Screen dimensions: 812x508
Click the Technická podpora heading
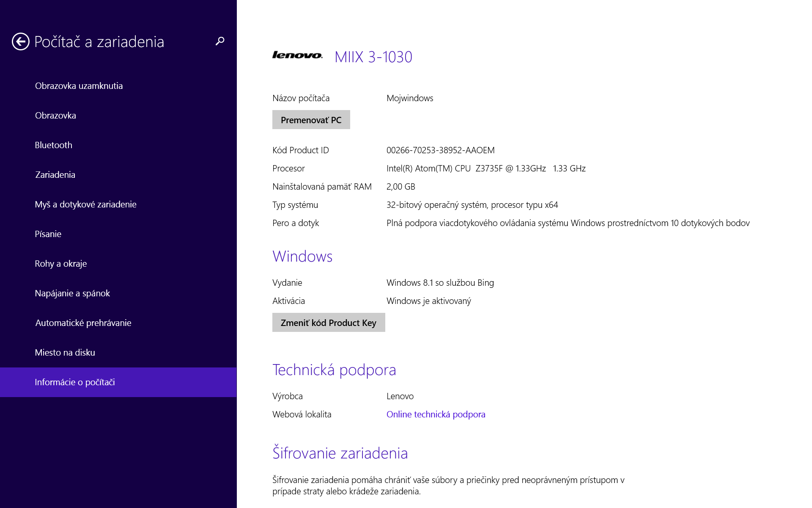pos(334,370)
